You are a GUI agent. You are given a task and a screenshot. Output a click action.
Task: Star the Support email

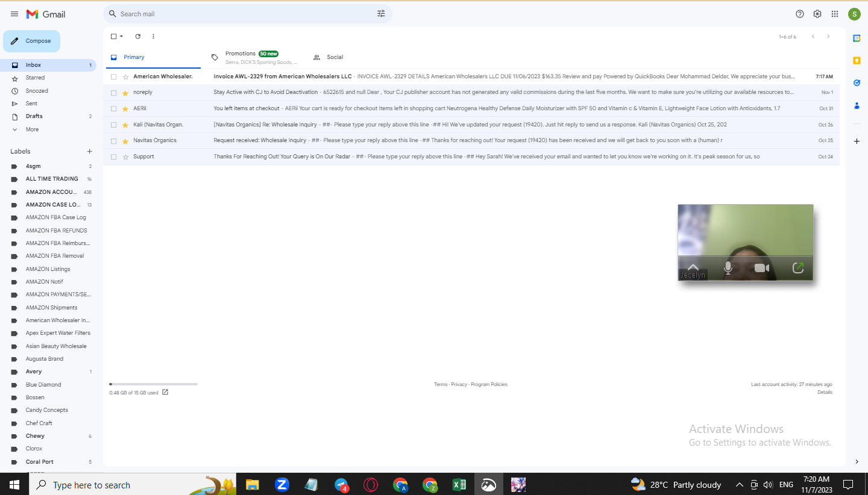125,157
